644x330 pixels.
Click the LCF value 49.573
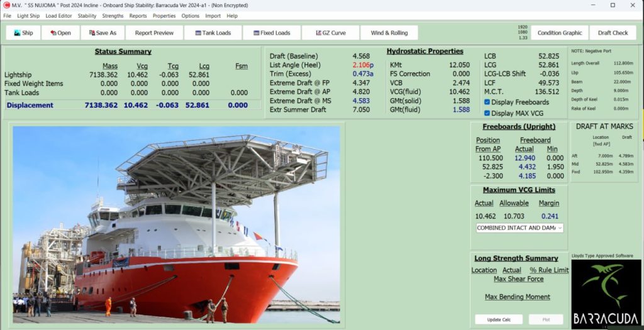click(548, 83)
